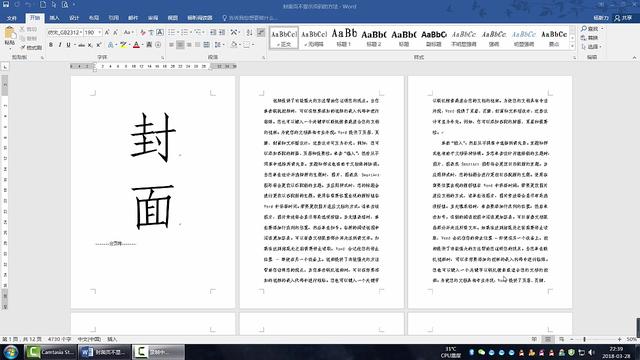Open the Change Case (Aa) dropdown
This screenshot has height=360, width=640.
(x=128, y=32)
